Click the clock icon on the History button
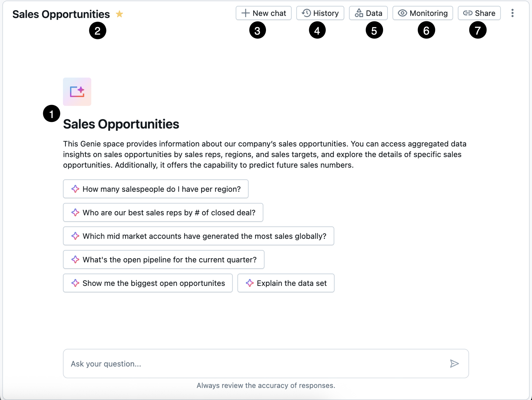The height and width of the screenshot is (400, 532). [306, 13]
